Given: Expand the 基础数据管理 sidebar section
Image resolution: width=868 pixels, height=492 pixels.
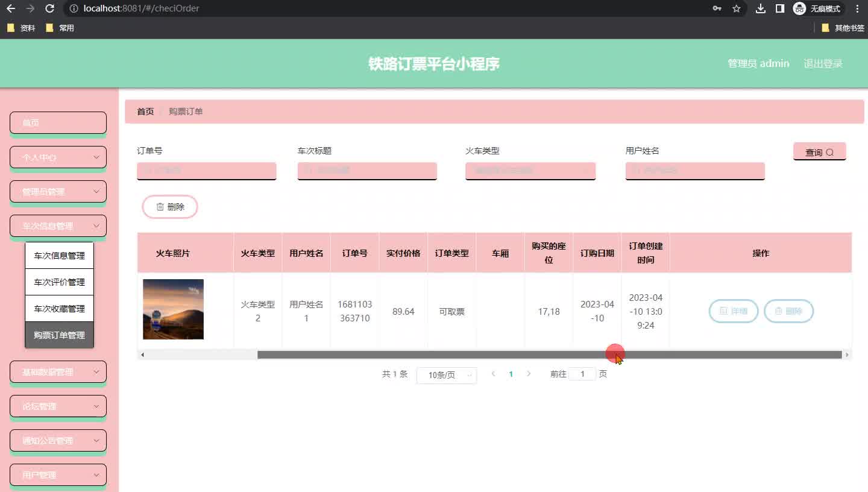Looking at the screenshot, I should point(58,371).
